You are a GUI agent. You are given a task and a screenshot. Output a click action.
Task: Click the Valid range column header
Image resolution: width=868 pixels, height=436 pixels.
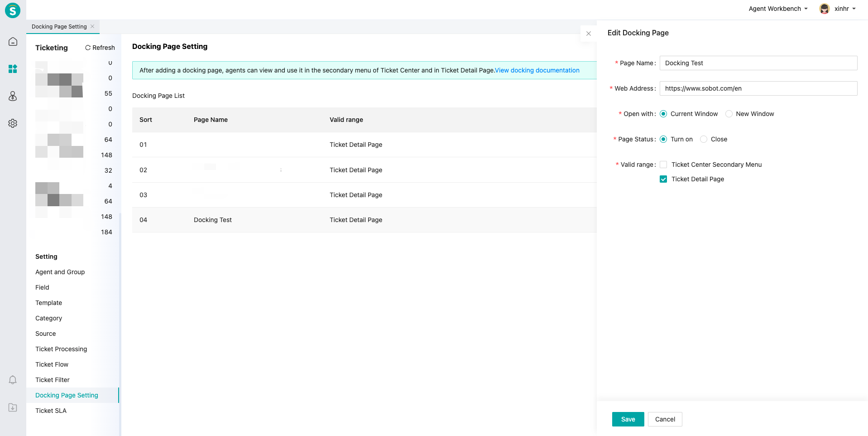pyautogui.click(x=346, y=120)
